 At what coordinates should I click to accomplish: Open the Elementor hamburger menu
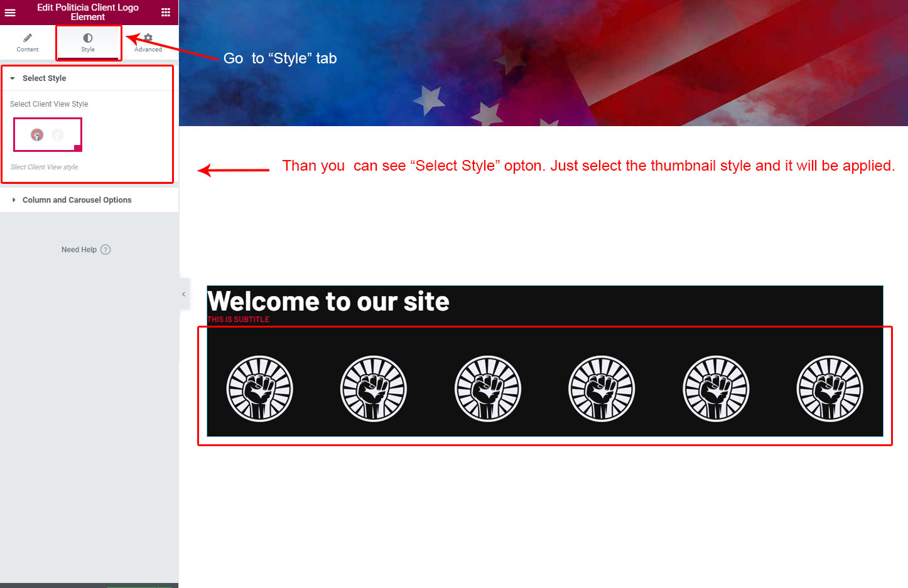pyautogui.click(x=10, y=12)
